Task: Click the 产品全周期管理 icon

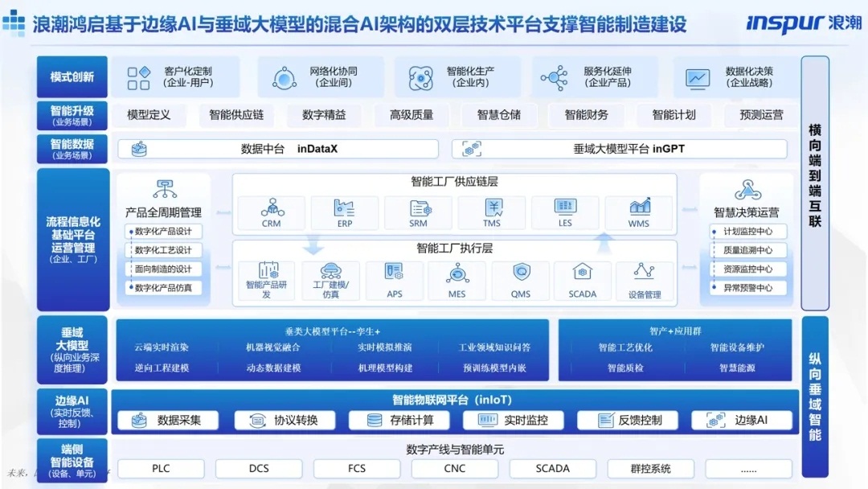Action: 165,189
